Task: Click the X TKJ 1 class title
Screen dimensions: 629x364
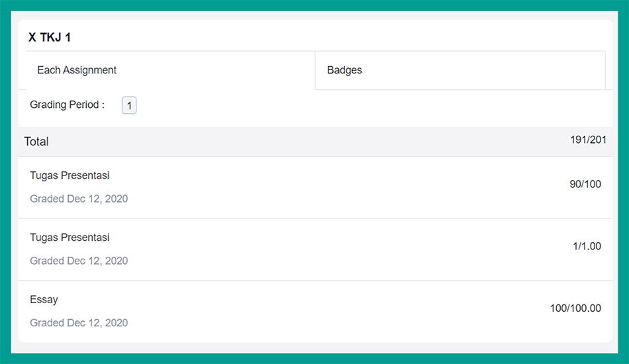Action: [50, 37]
